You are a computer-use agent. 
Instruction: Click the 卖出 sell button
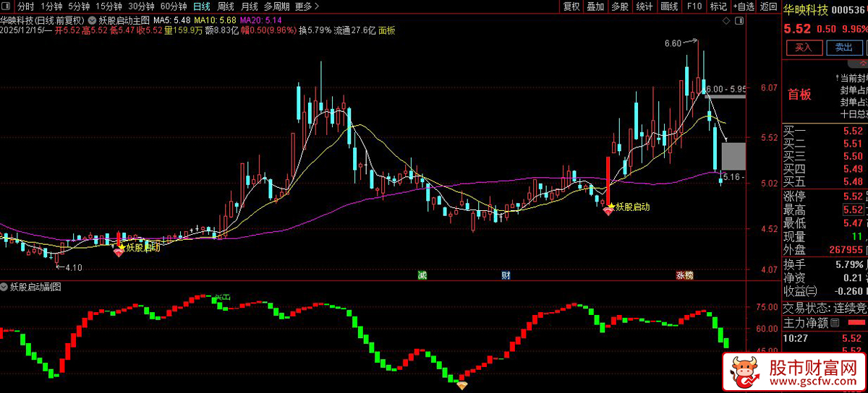pyautogui.click(x=844, y=48)
